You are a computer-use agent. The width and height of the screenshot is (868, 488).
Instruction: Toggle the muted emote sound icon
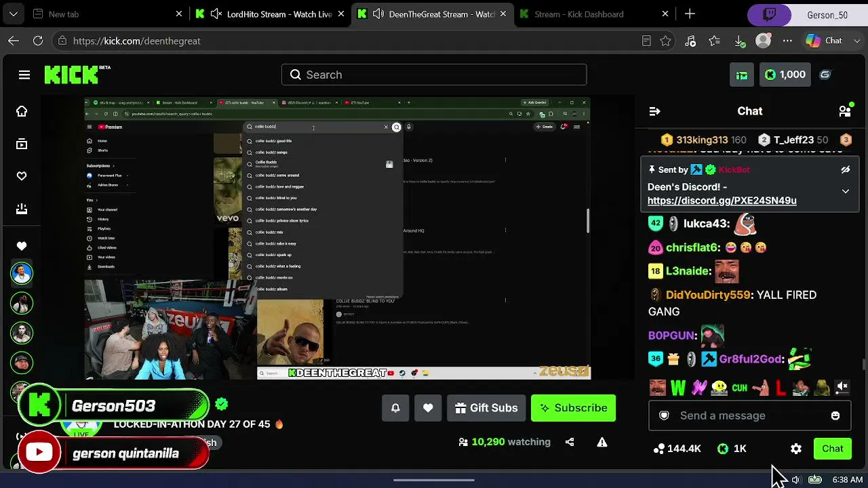point(842,387)
